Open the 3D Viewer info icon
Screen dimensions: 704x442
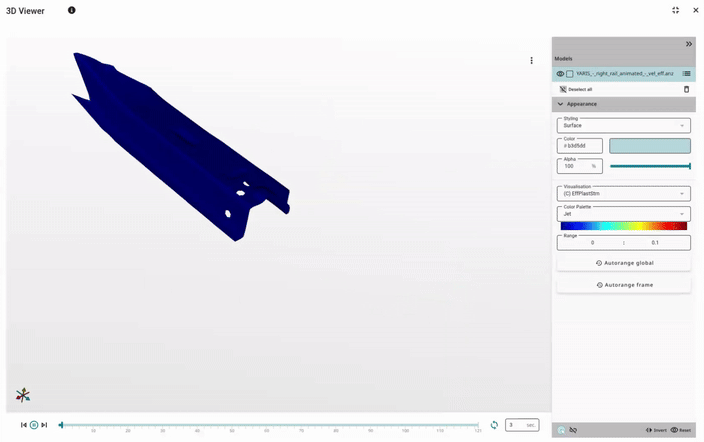coord(71,10)
